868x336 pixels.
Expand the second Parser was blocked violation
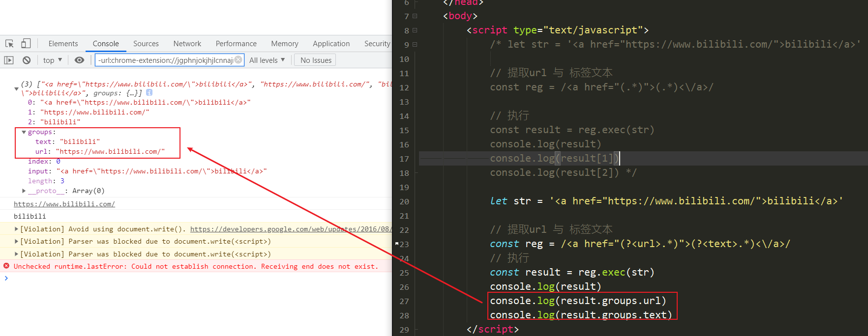point(16,254)
